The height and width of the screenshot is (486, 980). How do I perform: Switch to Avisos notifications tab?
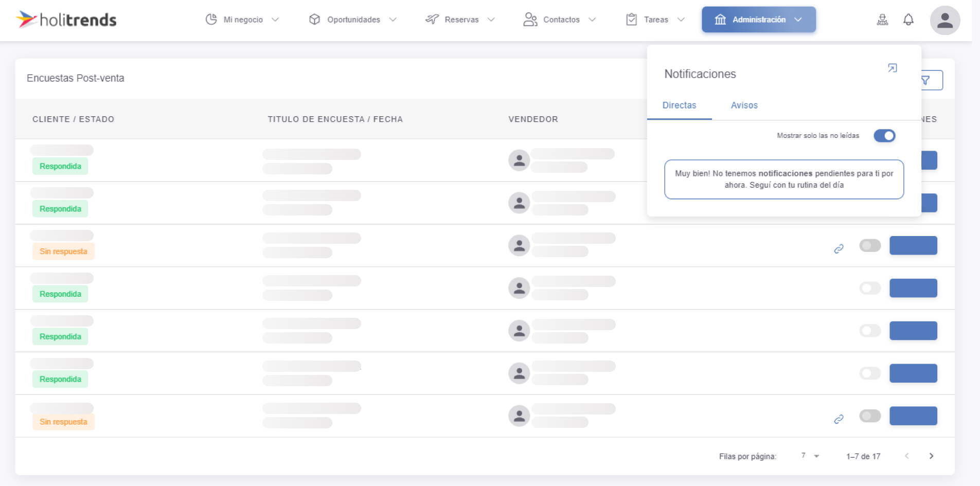click(x=744, y=105)
